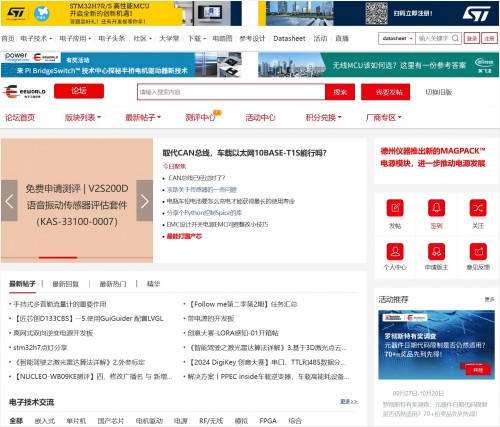Click the 切换旧版 link

[x=439, y=92]
